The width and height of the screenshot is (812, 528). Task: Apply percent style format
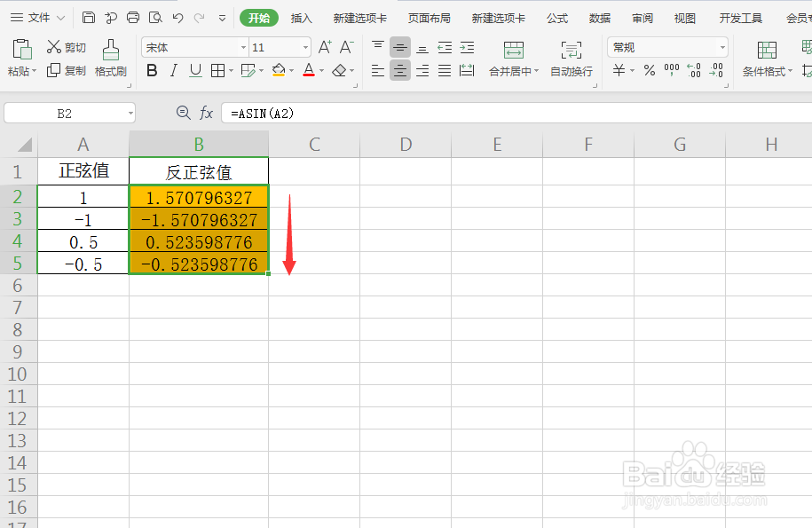(650, 70)
